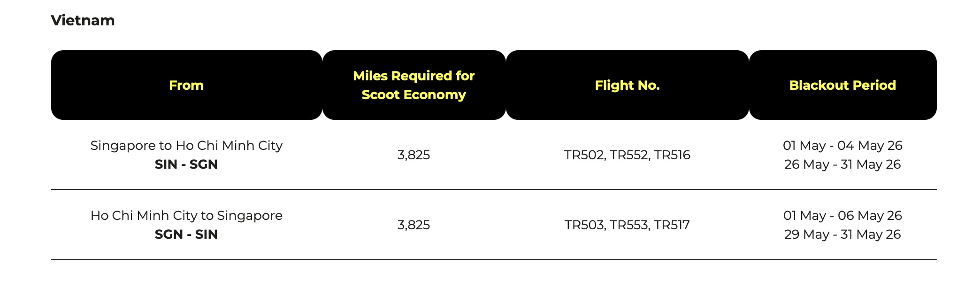The height and width of the screenshot is (281, 980).
Task: Click the 01 May - 04 May 26 blackout date
Action: (842, 146)
